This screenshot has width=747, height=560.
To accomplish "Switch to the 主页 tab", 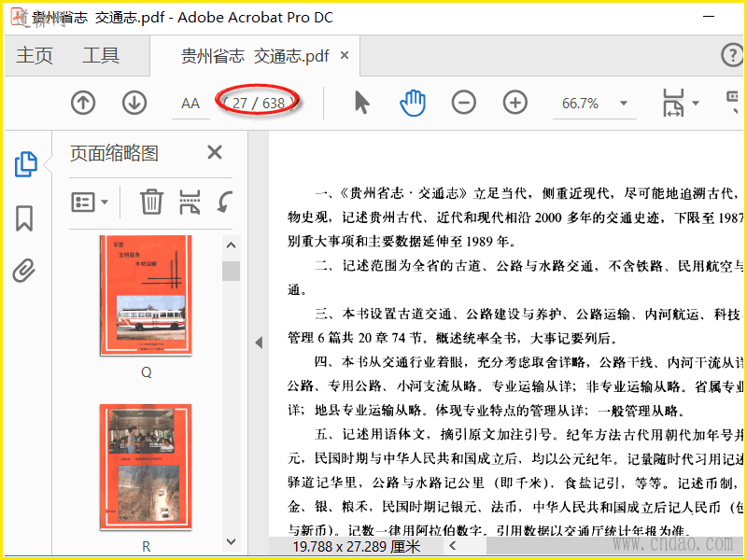I will (35, 56).
